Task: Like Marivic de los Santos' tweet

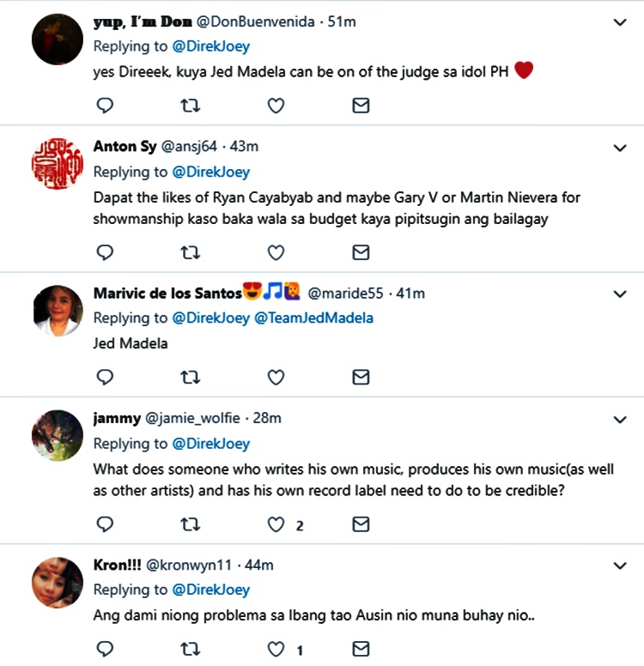Action: click(276, 377)
